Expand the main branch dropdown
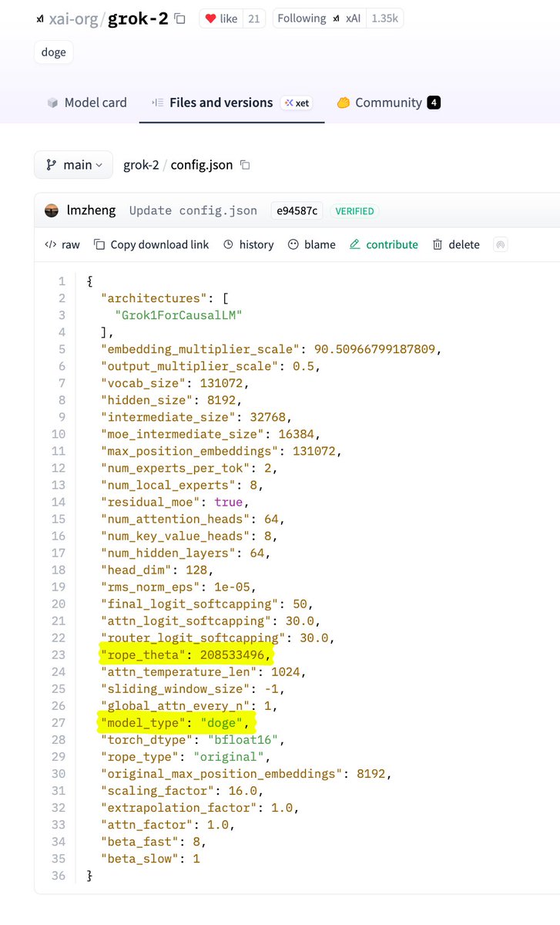 [73, 165]
